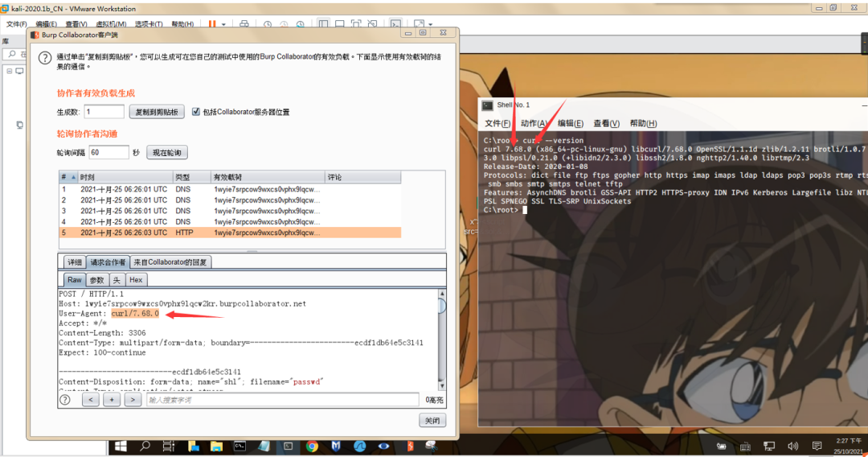
Task: Switch to 来自Collaborator的回复 tab
Action: (170, 262)
